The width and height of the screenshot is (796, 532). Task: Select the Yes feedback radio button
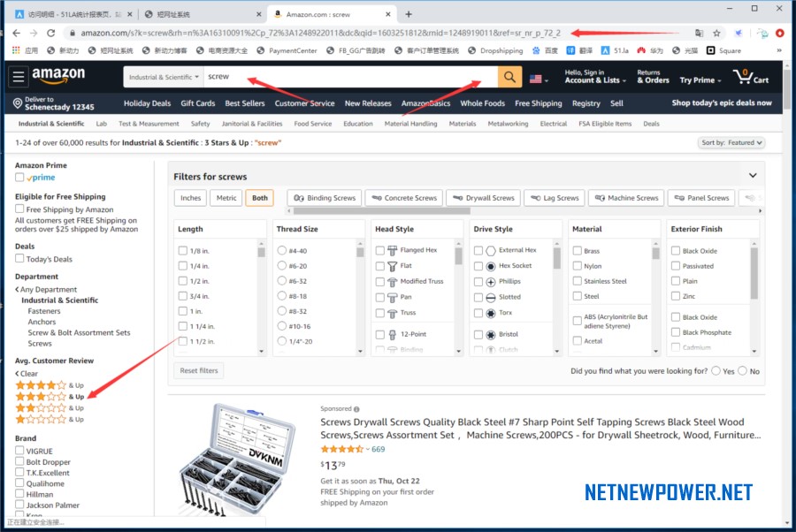716,371
